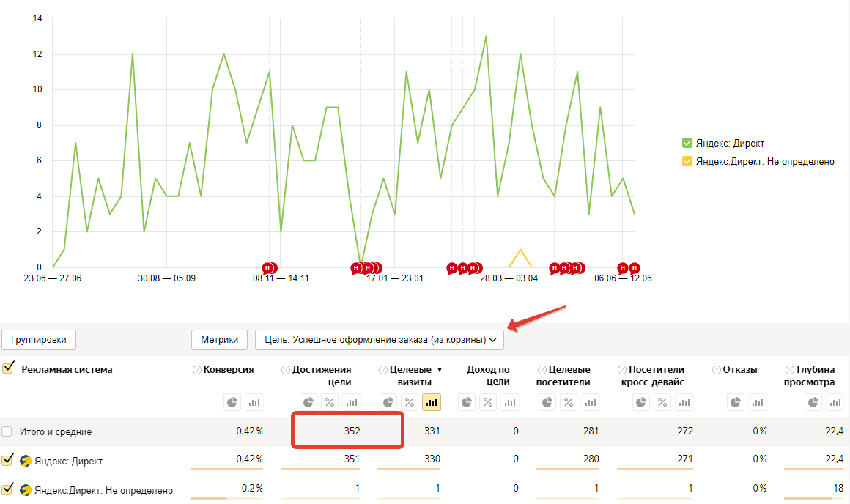Sort table by Отказы header

click(740, 370)
